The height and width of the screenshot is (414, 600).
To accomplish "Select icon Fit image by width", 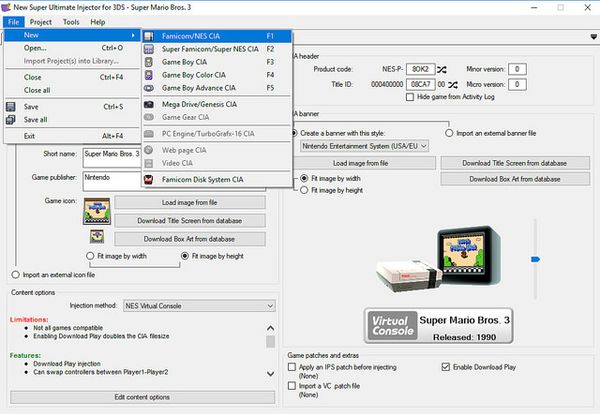I will 90,256.
